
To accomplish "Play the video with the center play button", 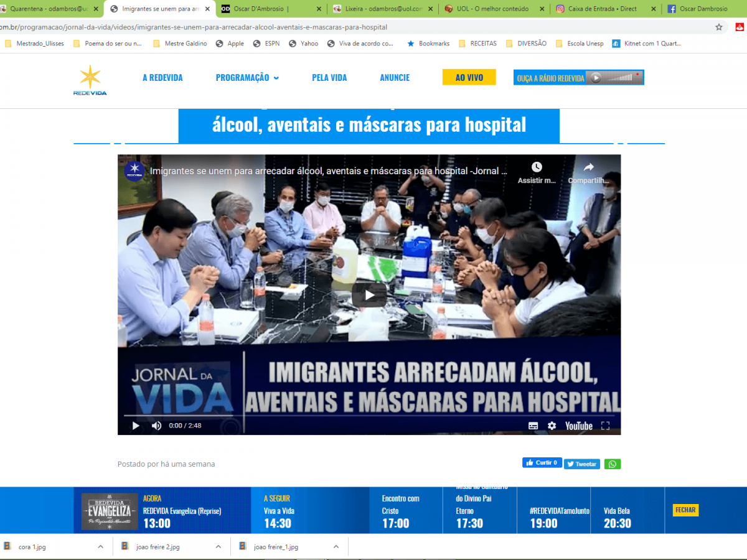I will click(x=369, y=295).
